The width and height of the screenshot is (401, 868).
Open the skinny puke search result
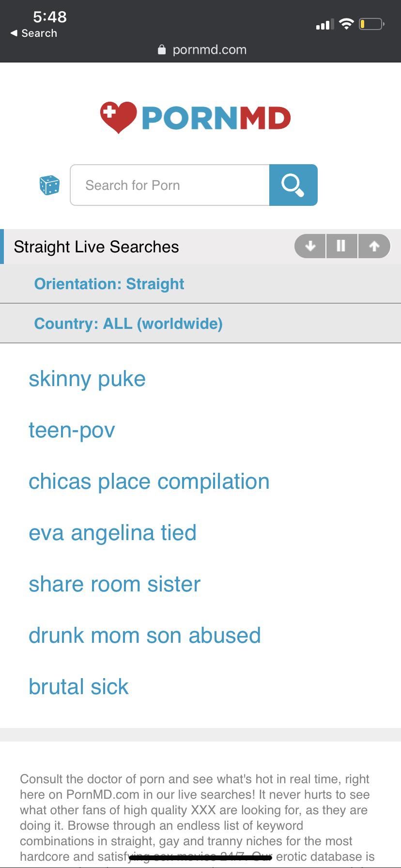pyautogui.click(x=87, y=379)
